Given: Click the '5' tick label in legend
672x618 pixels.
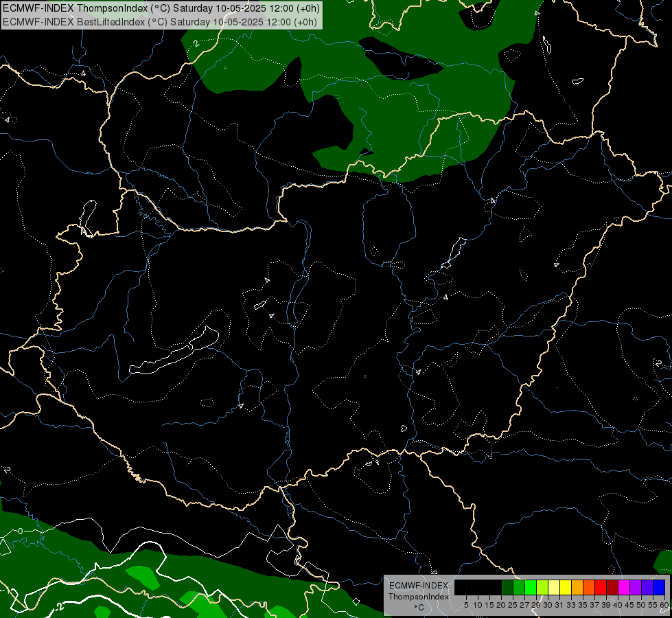Looking at the screenshot, I should click(466, 605).
